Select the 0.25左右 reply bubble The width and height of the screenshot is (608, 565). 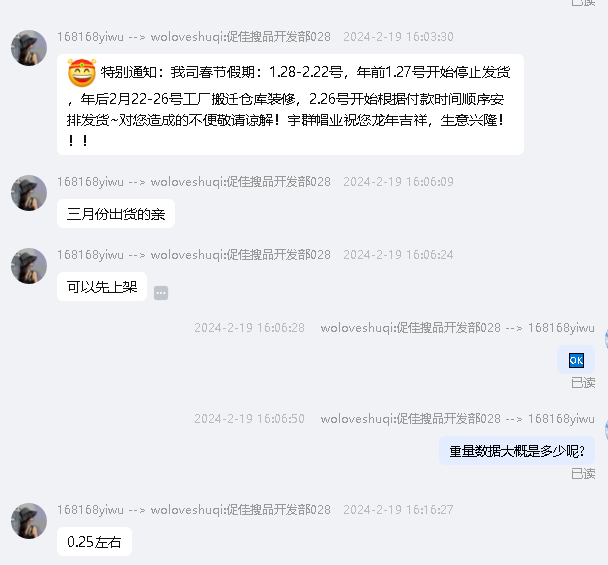[94, 542]
